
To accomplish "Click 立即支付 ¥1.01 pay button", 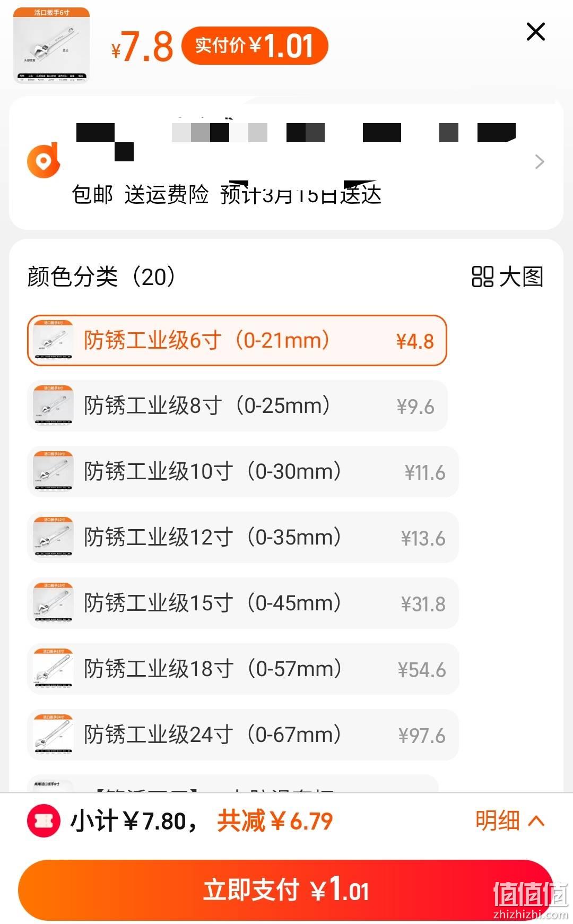I will click(x=286, y=890).
